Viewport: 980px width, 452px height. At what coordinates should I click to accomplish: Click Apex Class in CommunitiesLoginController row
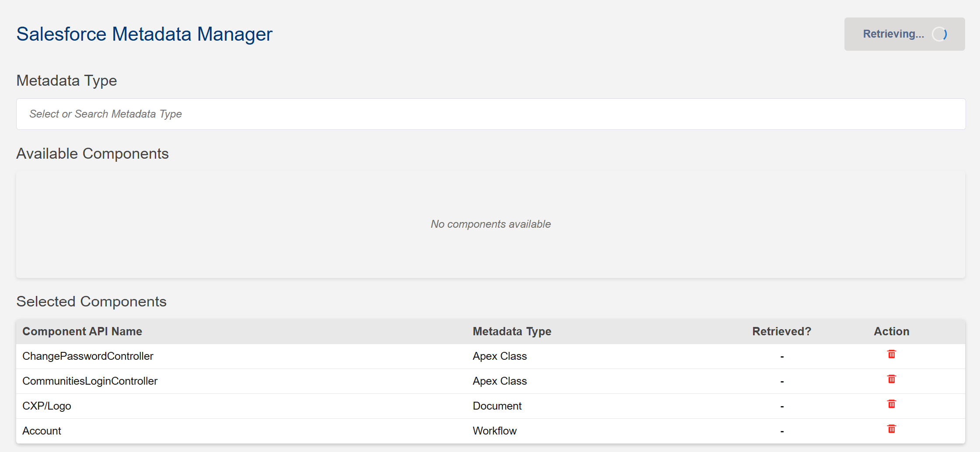(x=499, y=381)
